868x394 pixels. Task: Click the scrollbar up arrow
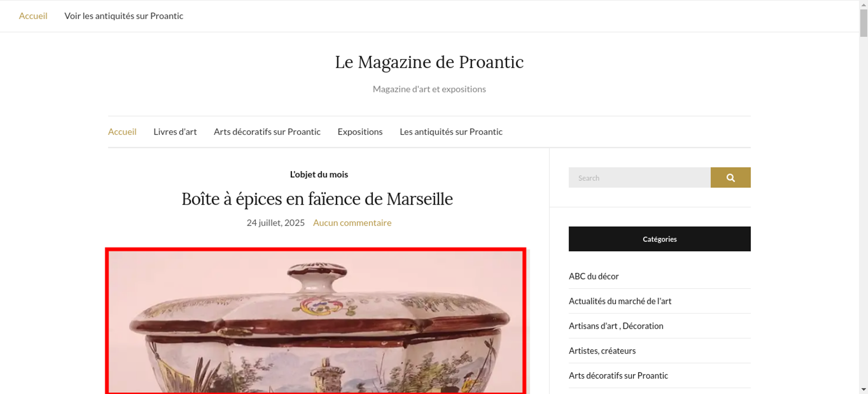(x=863, y=4)
